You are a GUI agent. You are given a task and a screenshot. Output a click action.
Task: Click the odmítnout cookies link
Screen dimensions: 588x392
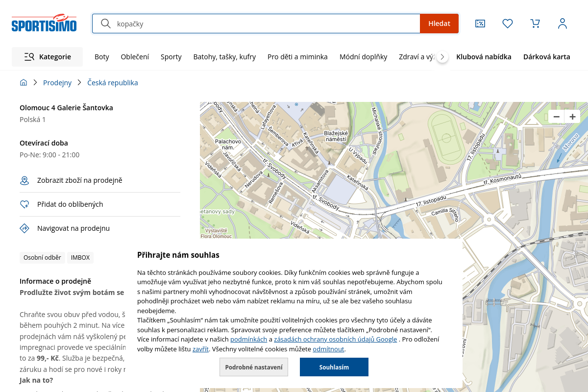tap(328, 349)
